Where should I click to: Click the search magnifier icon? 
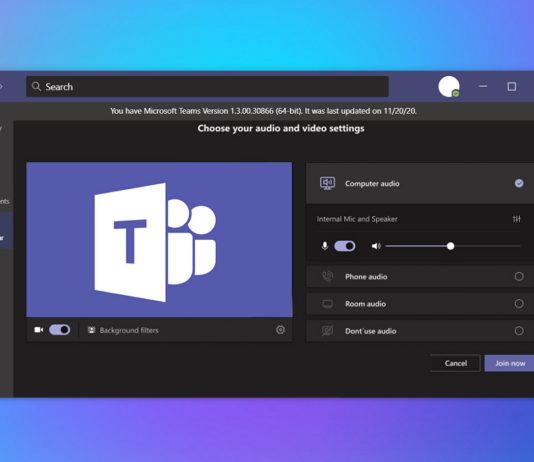tap(36, 86)
